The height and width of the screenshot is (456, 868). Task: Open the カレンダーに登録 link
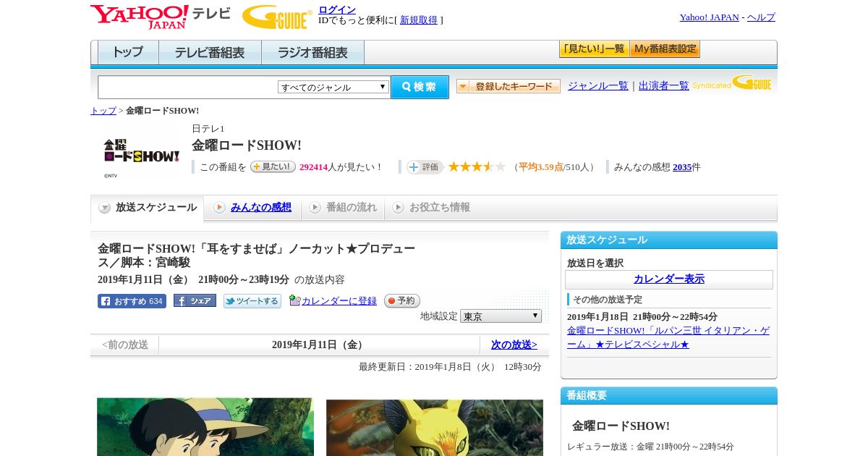tap(339, 301)
